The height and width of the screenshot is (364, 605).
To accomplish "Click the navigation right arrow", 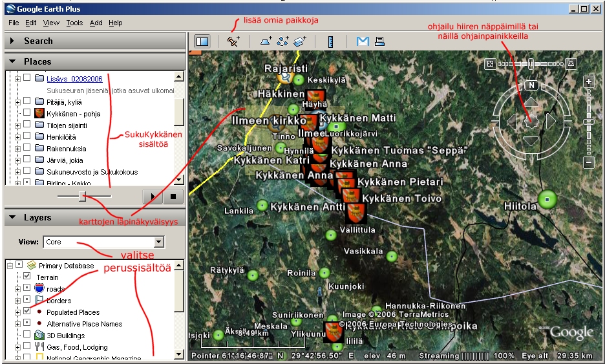I will pyautogui.click(x=551, y=122).
